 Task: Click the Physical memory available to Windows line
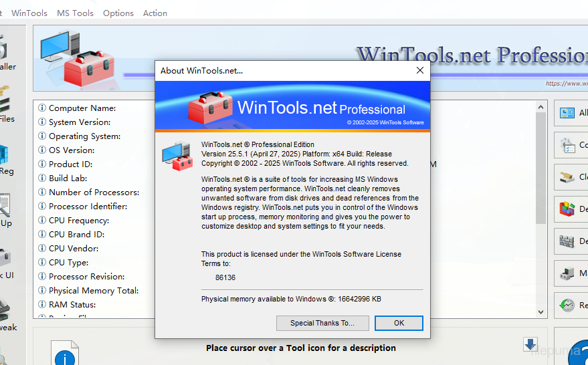(291, 299)
